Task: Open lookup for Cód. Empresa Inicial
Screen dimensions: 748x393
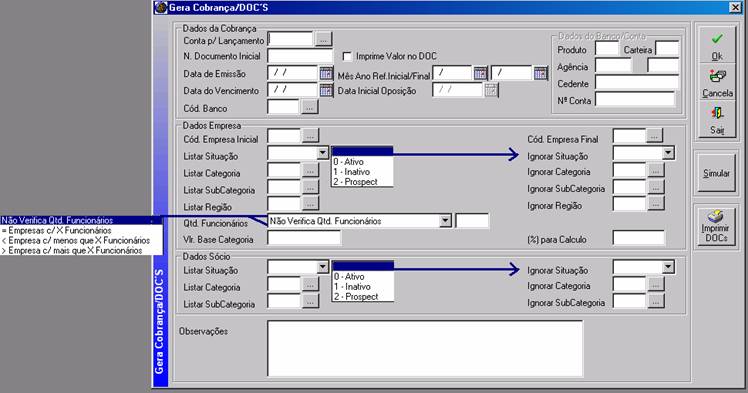Action: pyautogui.click(x=310, y=136)
